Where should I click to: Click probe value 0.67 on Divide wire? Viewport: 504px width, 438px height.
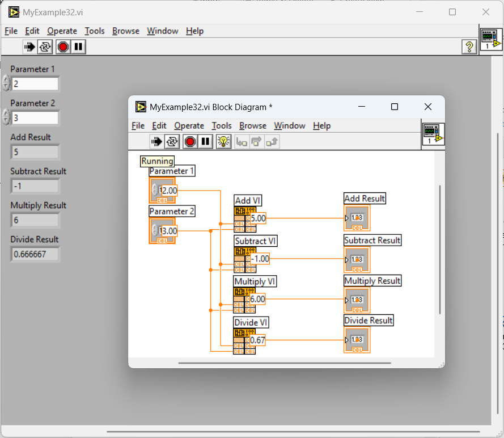click(x=257, y=340)
